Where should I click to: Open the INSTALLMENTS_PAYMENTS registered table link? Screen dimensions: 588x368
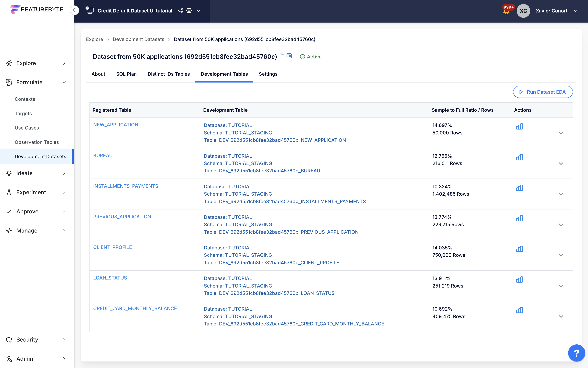(x=125, y=186)
